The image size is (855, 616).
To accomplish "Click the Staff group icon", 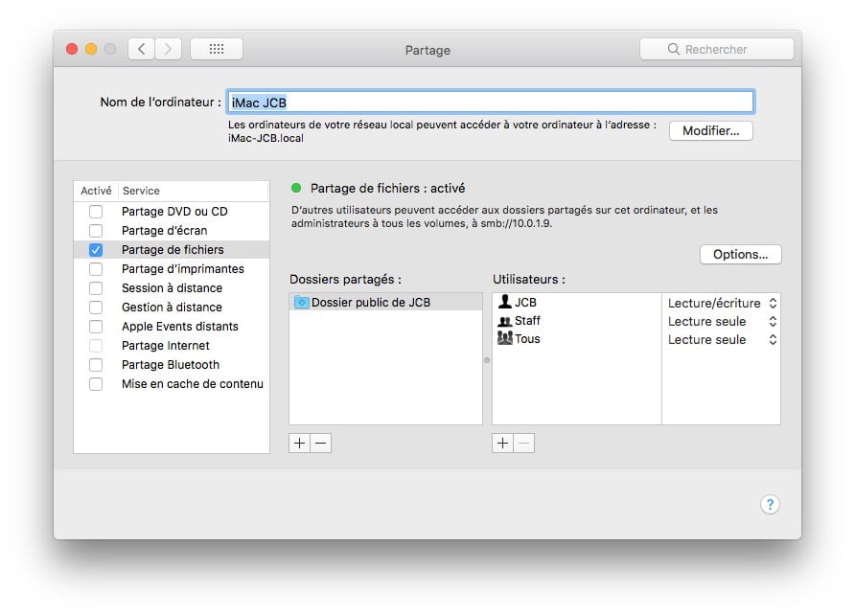I will click(x=505, y=321).
